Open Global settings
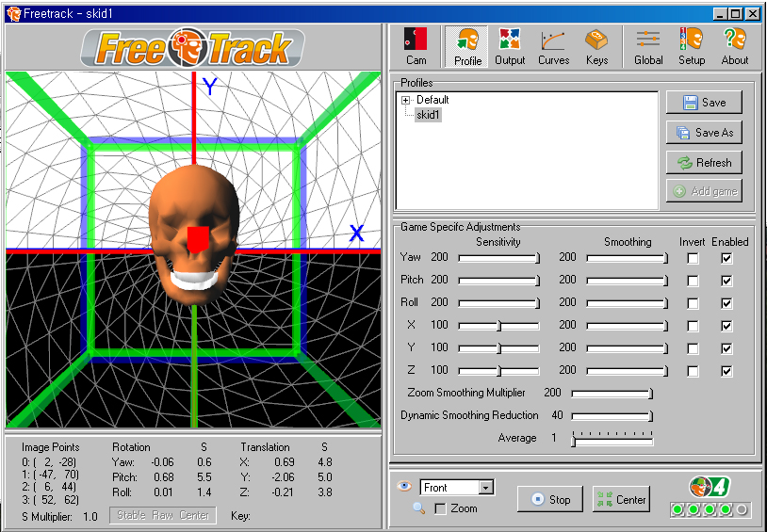Viewport: 767px width, 532px height. point(648,46)
